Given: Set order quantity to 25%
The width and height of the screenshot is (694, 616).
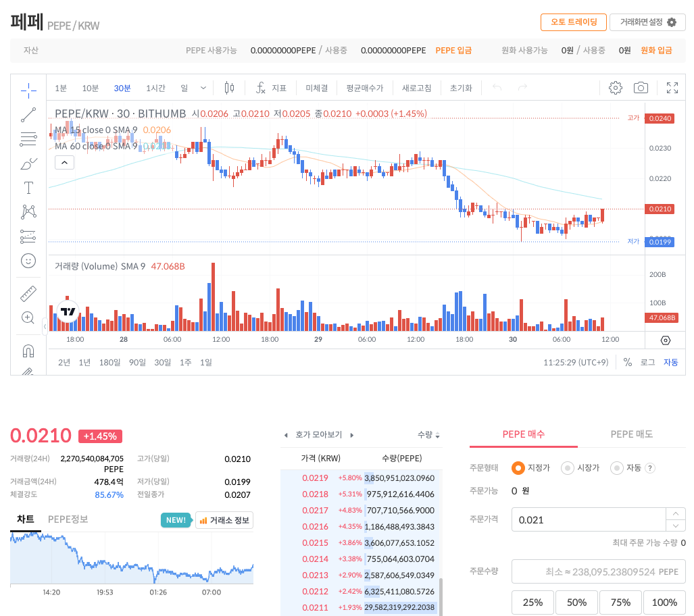Looking at the screenshot, I should point(533,602).
